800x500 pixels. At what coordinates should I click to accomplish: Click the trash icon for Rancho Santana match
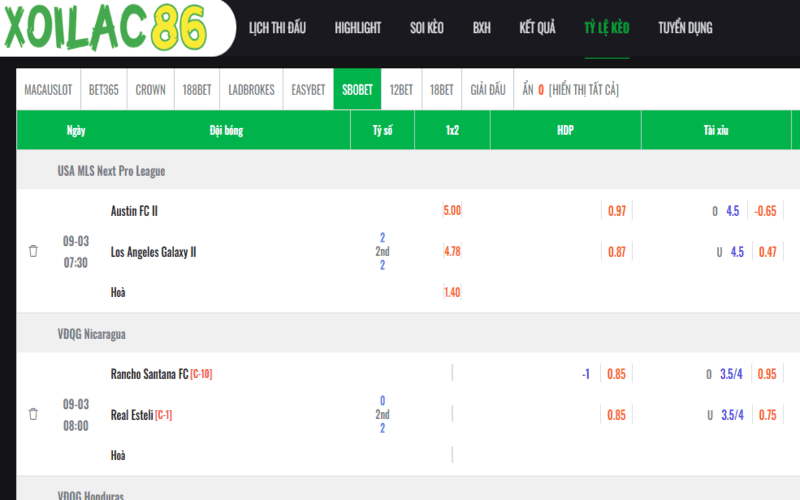(33, 414)
